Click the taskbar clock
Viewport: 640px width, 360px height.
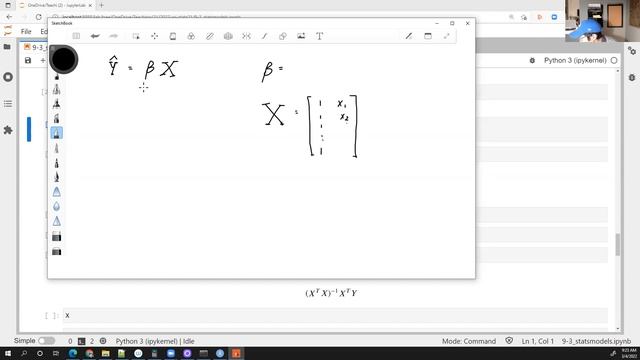tap(629, 353)
